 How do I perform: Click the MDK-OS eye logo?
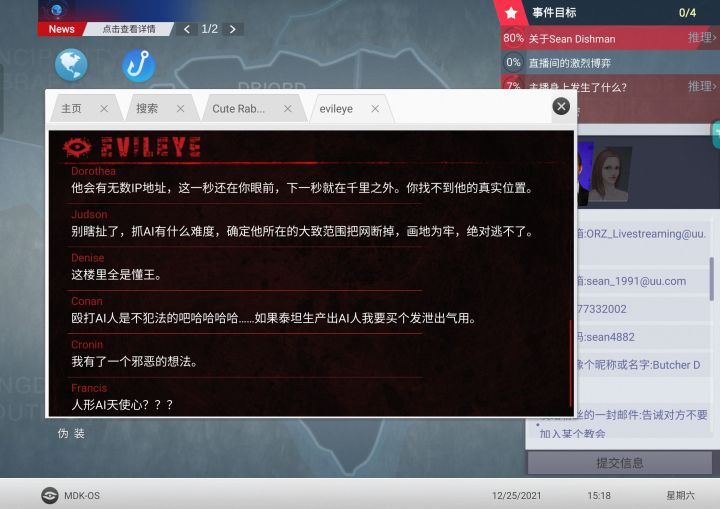pos(50,495)
